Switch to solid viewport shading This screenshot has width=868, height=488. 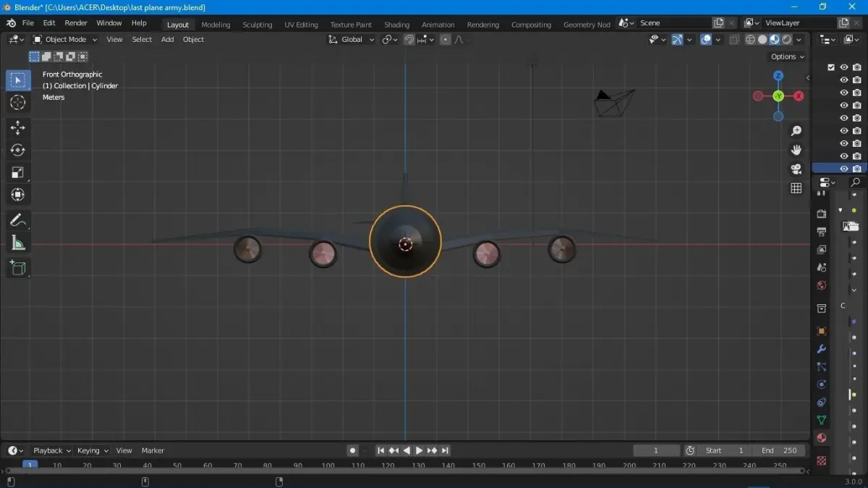762,40
